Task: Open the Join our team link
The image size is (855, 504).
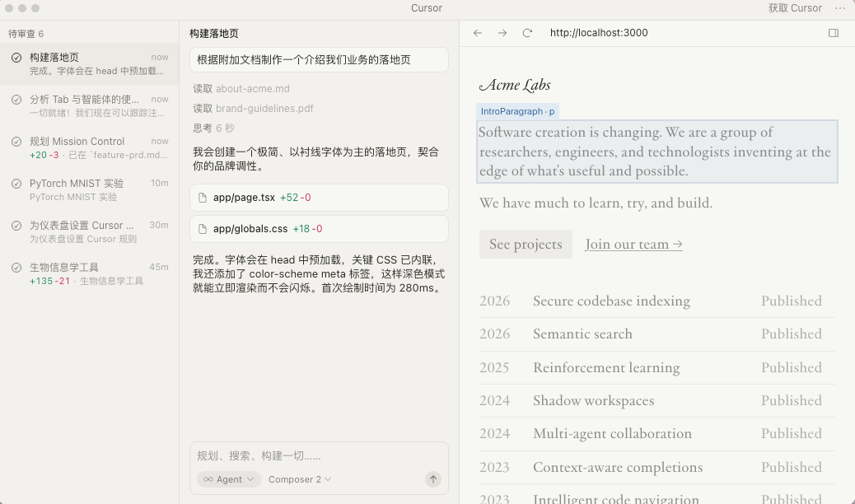Action: (633, 244)
